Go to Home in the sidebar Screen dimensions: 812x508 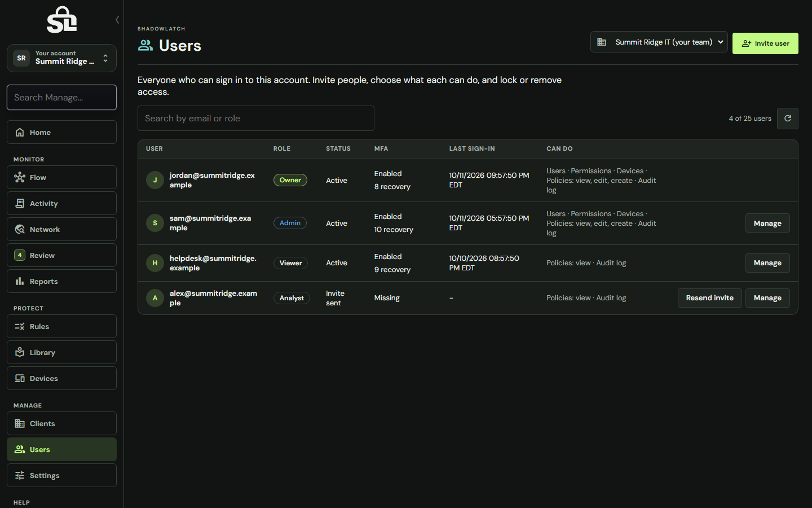point(62,132)
